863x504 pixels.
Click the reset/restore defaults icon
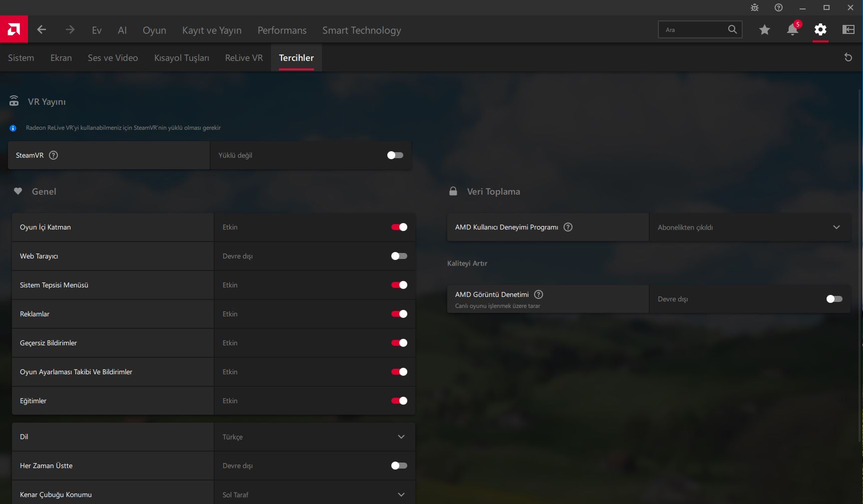pyautogui.click(x=848, y=57)
